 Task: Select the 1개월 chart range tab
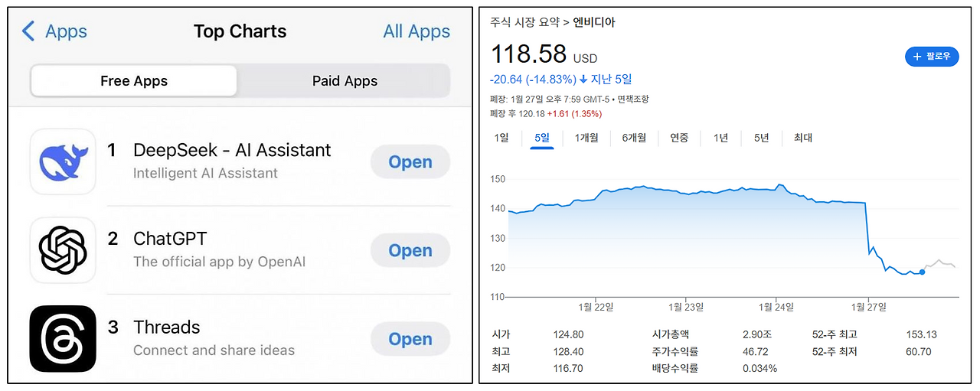pyautogui.click(x=586, y=138)
